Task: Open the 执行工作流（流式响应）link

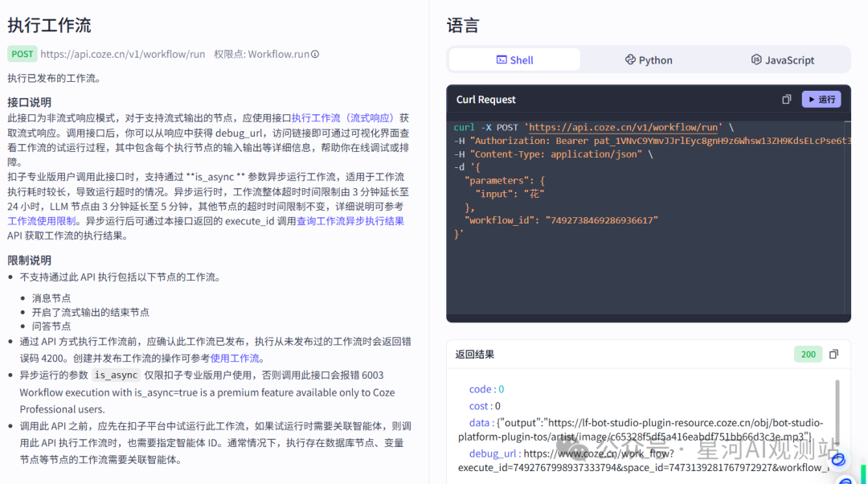Action: pos(344,118)
